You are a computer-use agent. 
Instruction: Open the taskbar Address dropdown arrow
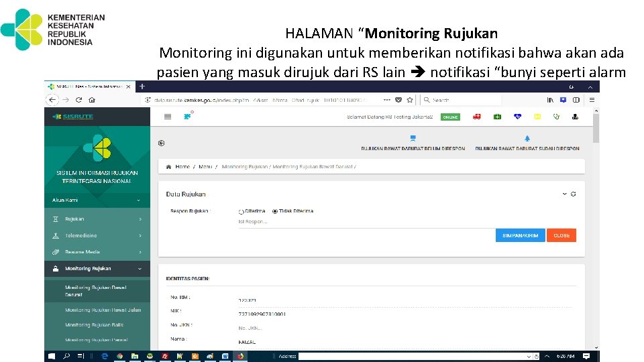pyautogui.click(x=529, y=357)
